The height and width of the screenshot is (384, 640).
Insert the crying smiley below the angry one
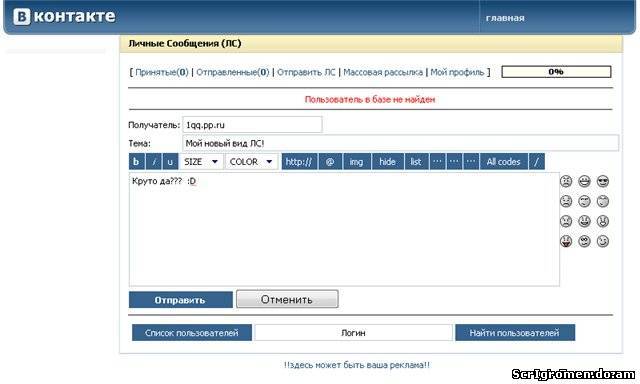566,201
